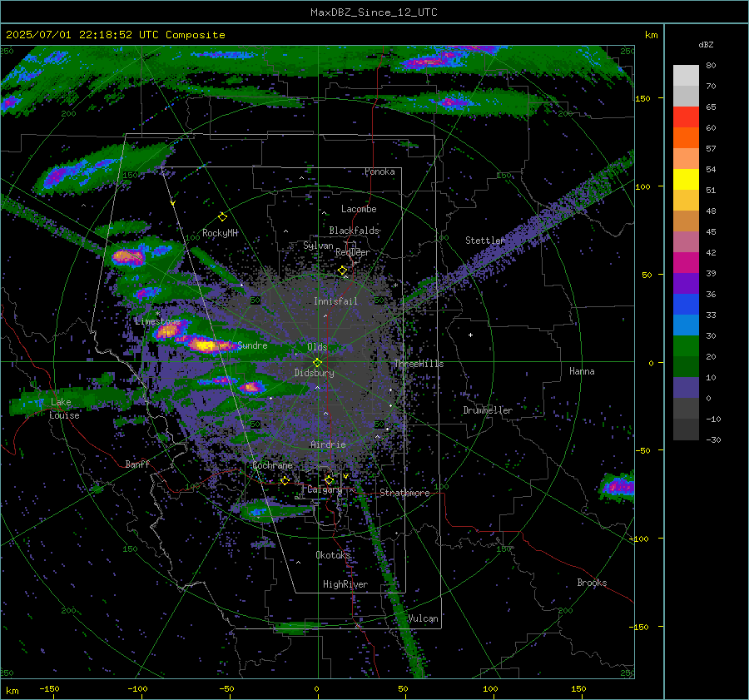This screenshot has width=749, height=700.
Task: Click the km unit label at bottom left
Action: tap(12, 691)
